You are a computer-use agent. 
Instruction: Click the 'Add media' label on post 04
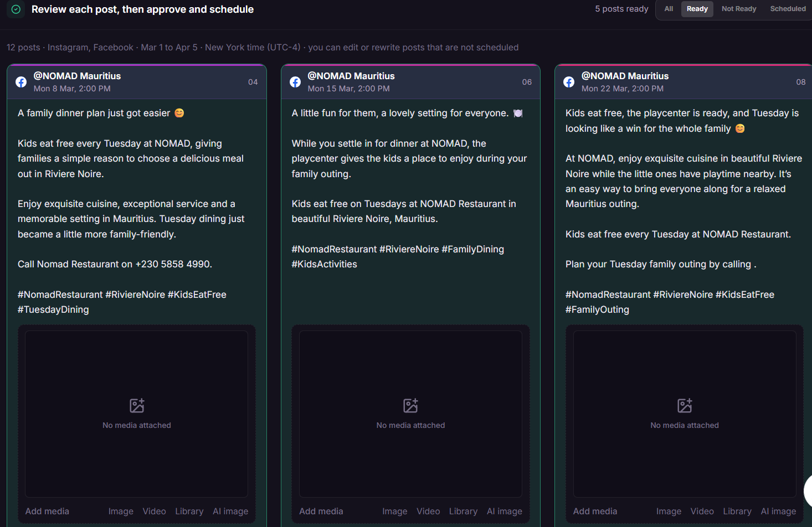[47, 512]
